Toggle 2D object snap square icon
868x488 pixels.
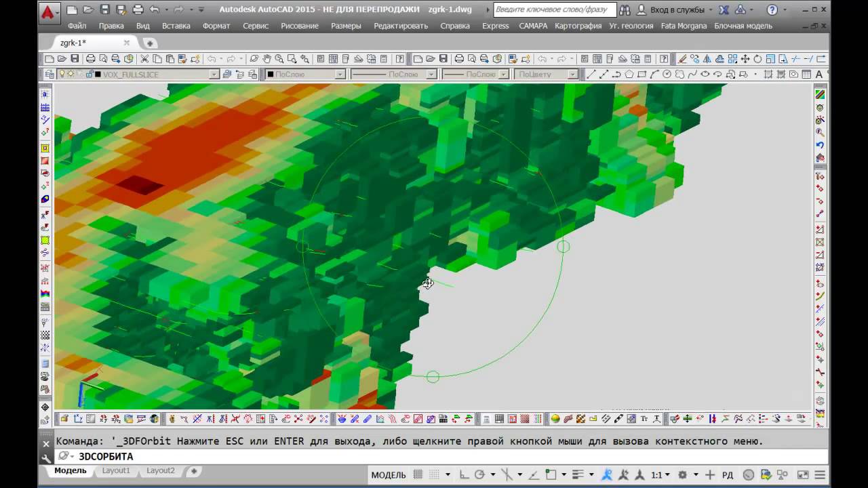551,475
